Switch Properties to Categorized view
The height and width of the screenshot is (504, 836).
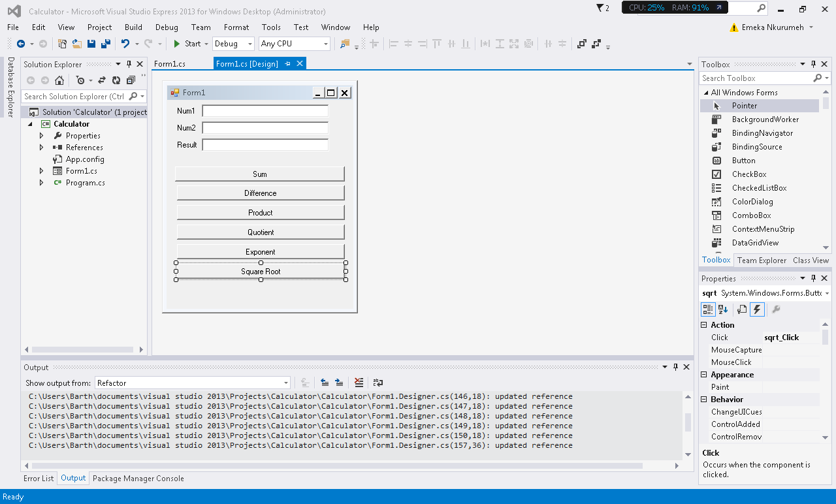(x=708, y=309)
